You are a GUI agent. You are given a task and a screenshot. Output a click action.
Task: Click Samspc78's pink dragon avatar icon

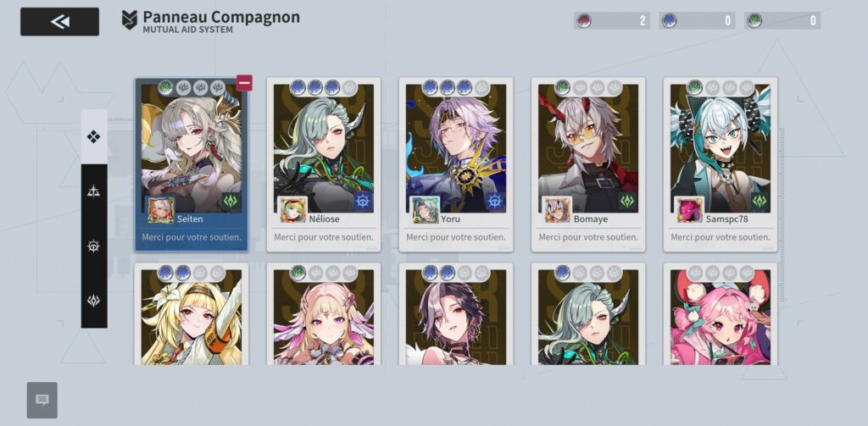click(689, 210)
